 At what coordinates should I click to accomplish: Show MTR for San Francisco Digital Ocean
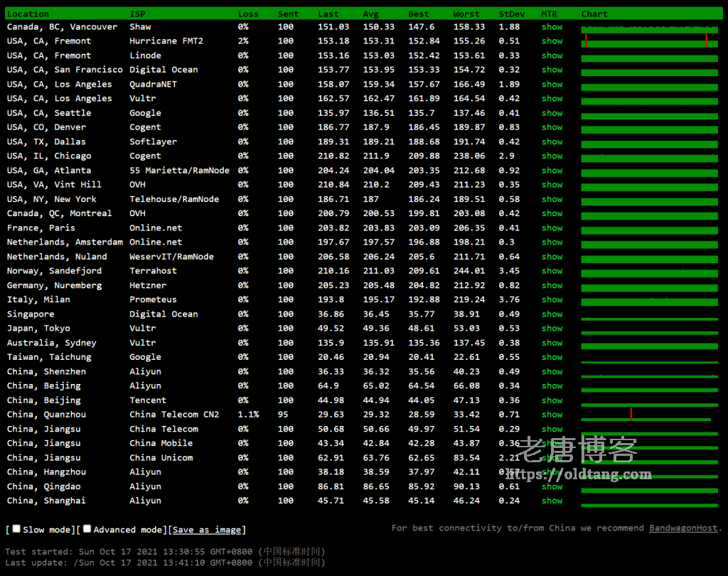tap(552, 70)
